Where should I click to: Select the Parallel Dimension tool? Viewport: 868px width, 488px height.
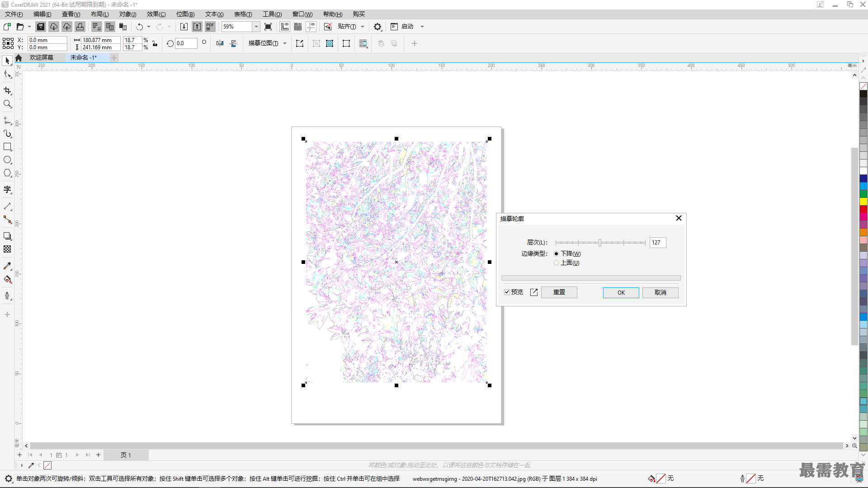coord(7,206)
